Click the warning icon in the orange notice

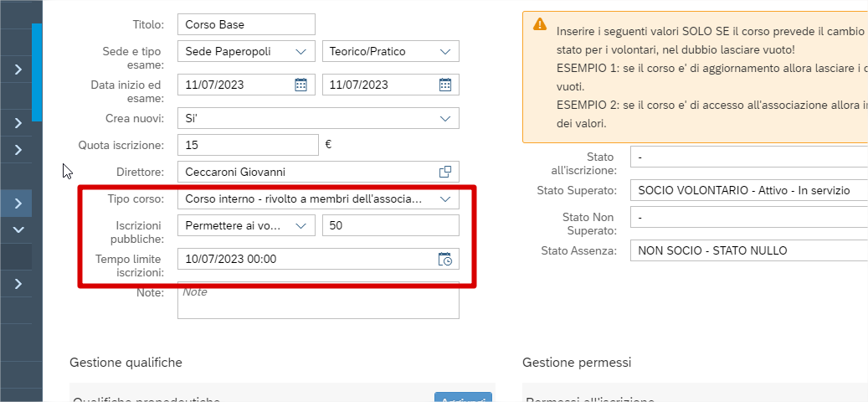pyautogui.click(x=540, y=25)
